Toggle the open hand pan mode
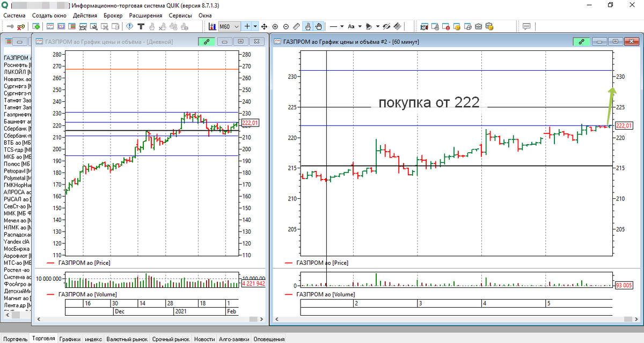644x343 pixels. 319,26
